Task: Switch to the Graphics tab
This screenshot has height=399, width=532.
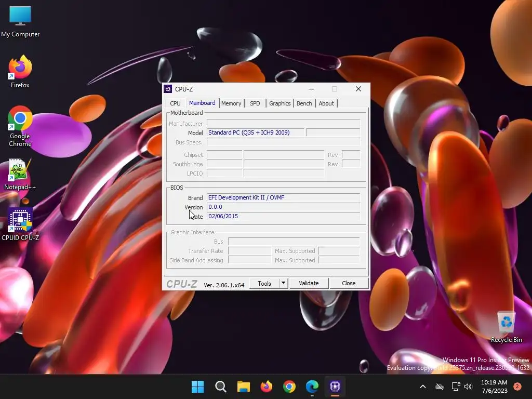Action: pyautogui.click(x=280, y=103)
